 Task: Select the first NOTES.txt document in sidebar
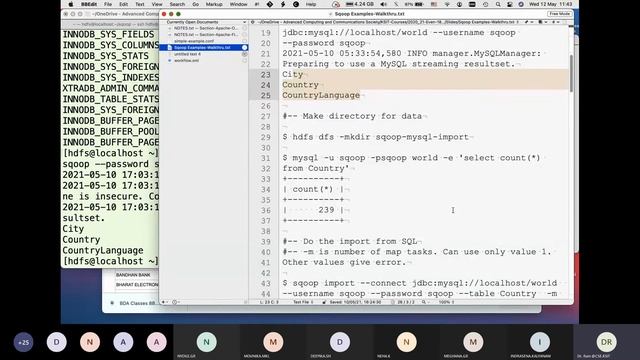click(205, 28)
